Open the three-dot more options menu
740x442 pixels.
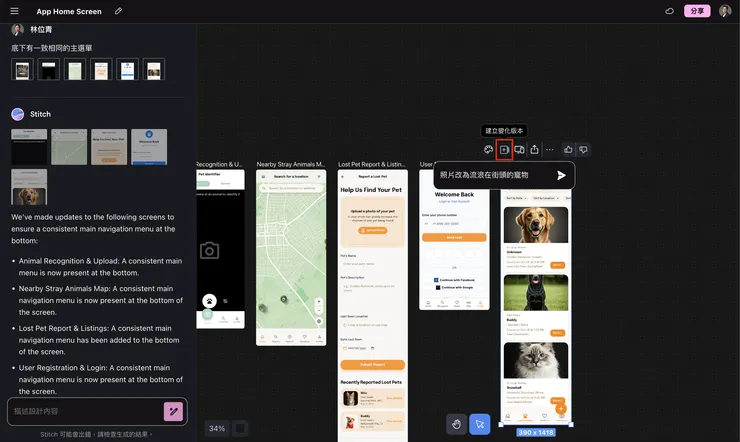pyautogui.click(x=550, y=150)
